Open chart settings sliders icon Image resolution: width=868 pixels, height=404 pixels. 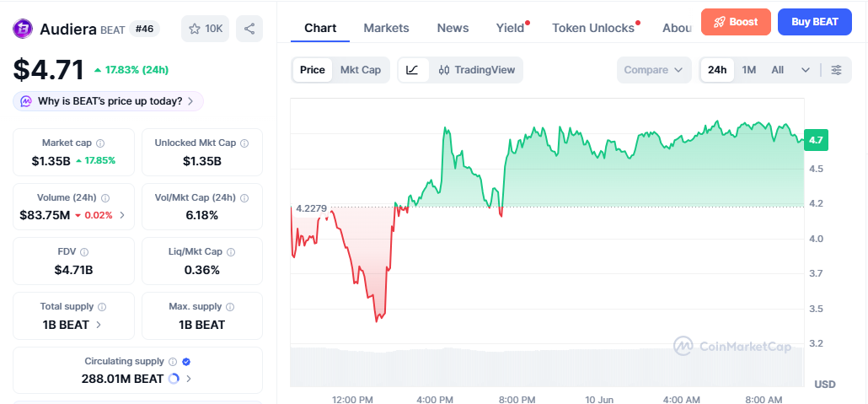coord(837,70)
